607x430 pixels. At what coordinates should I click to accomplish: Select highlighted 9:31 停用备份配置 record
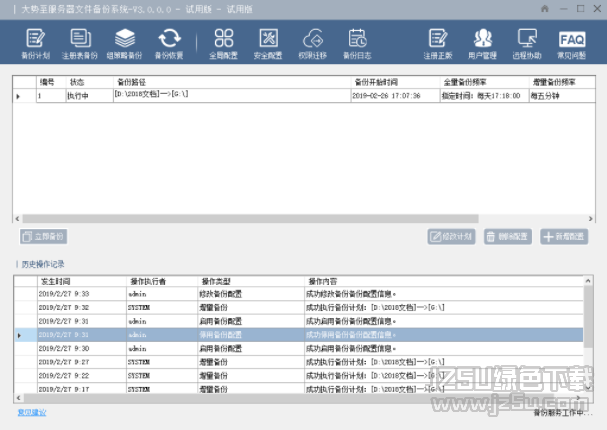point(298,335)
